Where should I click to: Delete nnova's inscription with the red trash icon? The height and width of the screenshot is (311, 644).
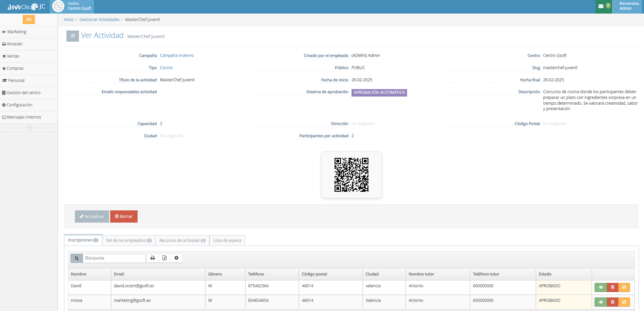click(x=612, y=302)
